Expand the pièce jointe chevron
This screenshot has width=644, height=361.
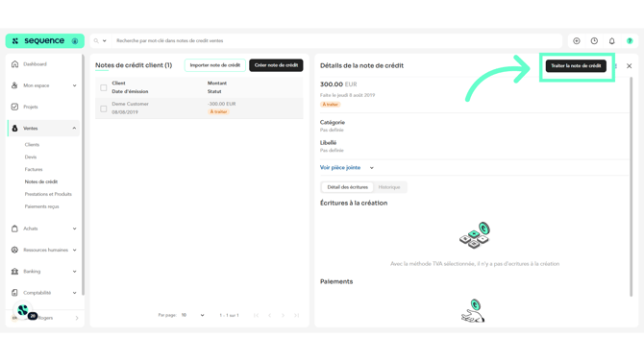[x=372, y=168]
